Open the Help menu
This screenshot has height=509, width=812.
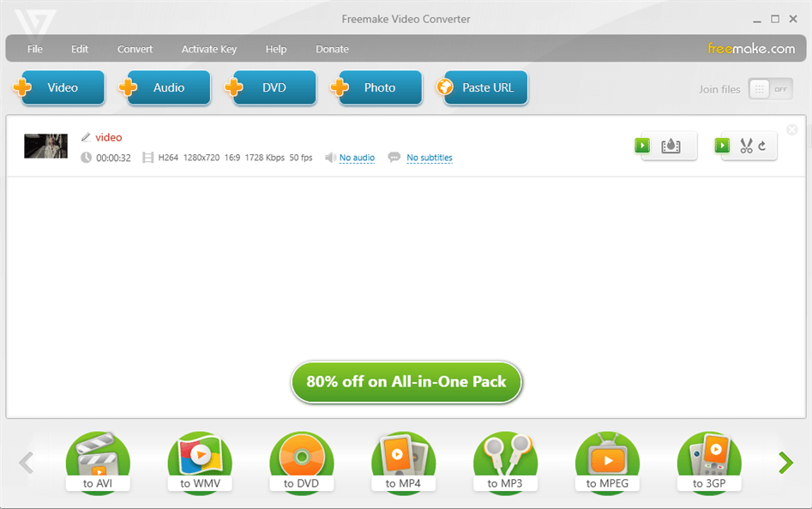tap(276, 49)
